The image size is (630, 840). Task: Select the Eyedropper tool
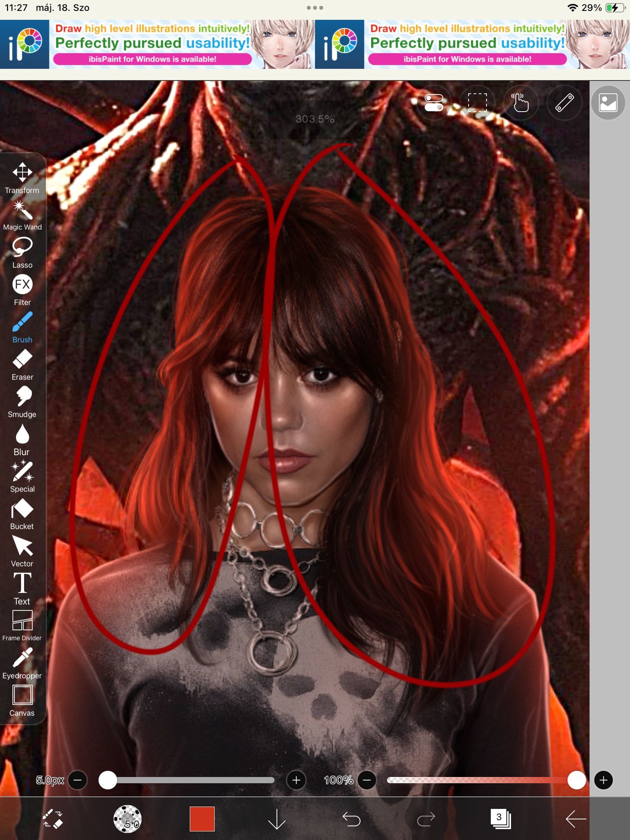(22, 664)
